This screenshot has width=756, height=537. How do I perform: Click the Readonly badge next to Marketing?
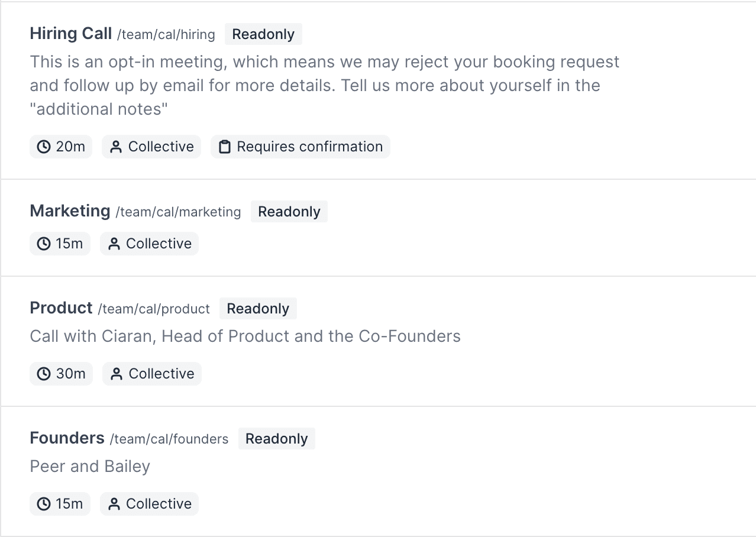[289, 212]
